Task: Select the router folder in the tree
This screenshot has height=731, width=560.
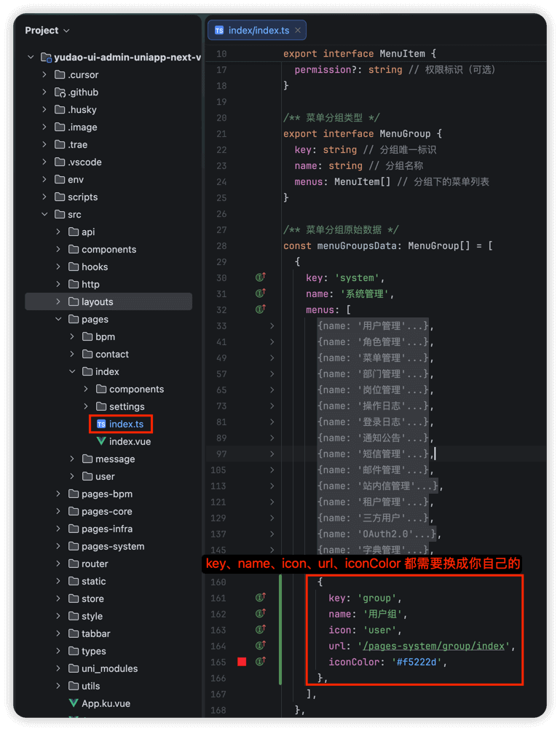Action: pyautogui.click(x=95, y=564)
